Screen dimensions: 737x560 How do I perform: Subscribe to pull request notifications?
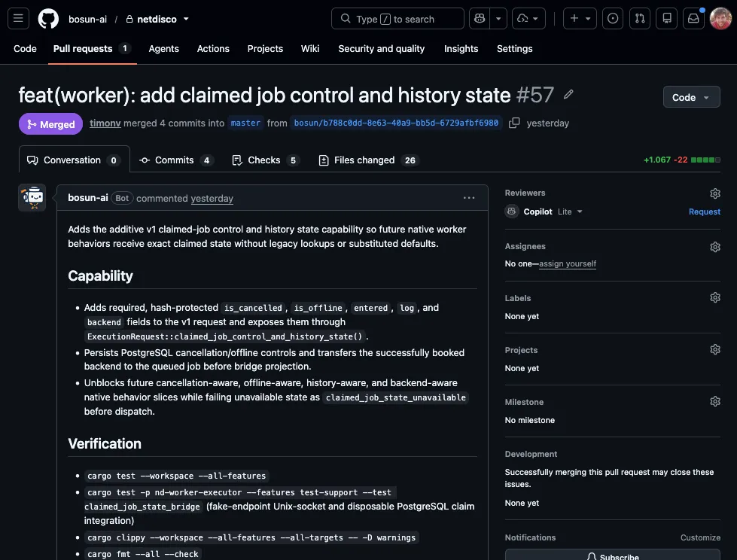[x=613, y=556]
